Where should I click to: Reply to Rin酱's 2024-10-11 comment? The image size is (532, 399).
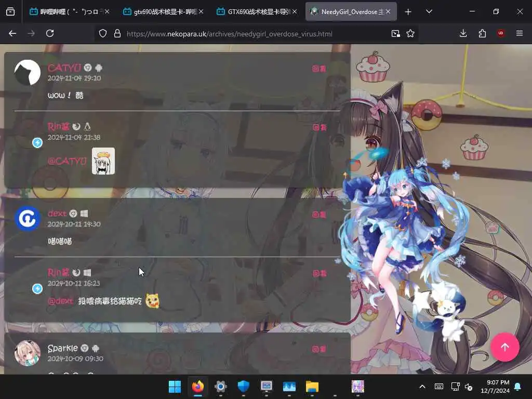tap(320, 273)
